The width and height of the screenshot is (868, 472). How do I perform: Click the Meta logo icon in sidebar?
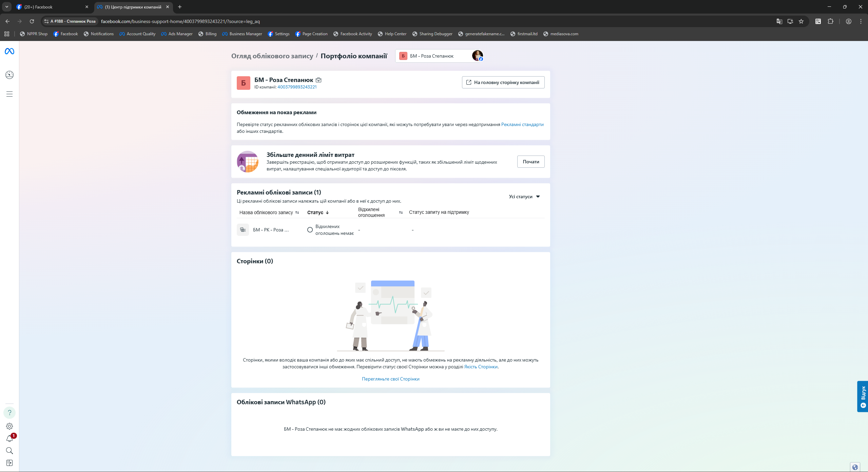pos(9,51)
